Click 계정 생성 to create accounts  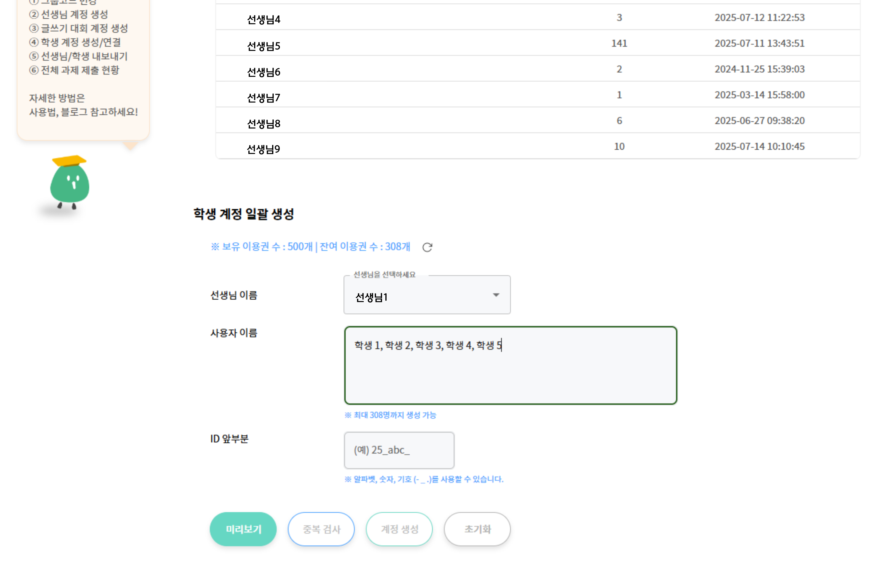tap(399, 529)
